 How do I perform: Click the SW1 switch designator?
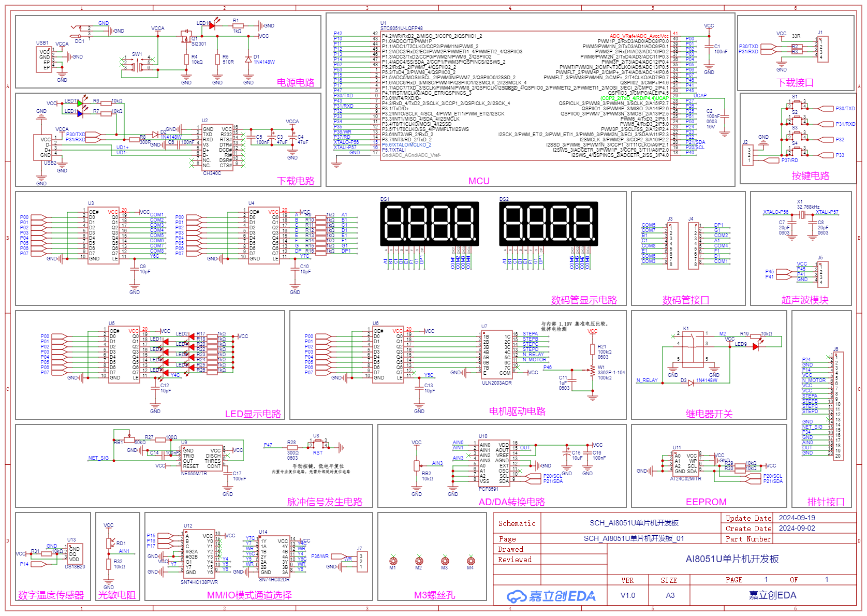137,54
